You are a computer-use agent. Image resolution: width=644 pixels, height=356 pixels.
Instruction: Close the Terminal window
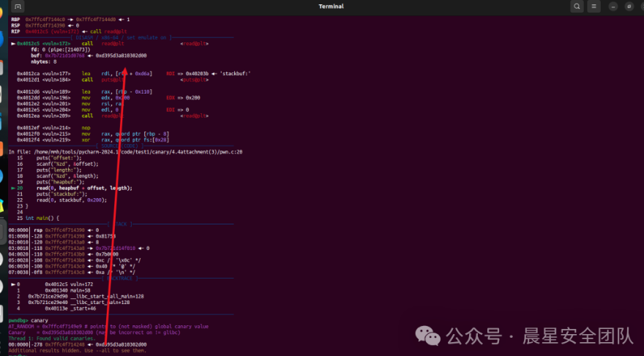coord(637,7)
